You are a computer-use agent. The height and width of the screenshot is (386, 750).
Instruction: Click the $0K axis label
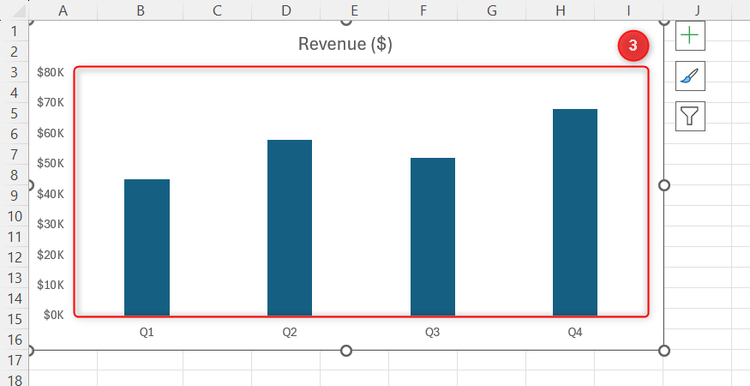53,315
